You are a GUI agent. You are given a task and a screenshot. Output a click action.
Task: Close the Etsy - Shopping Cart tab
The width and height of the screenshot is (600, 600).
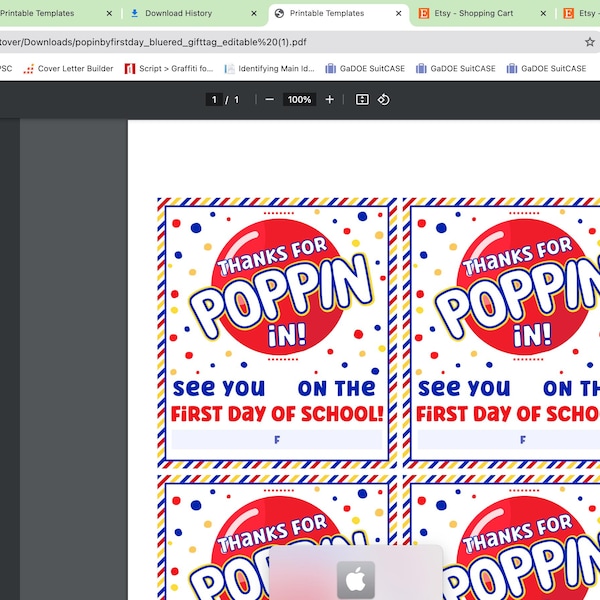pyautogui.click(x=543, y=13)
